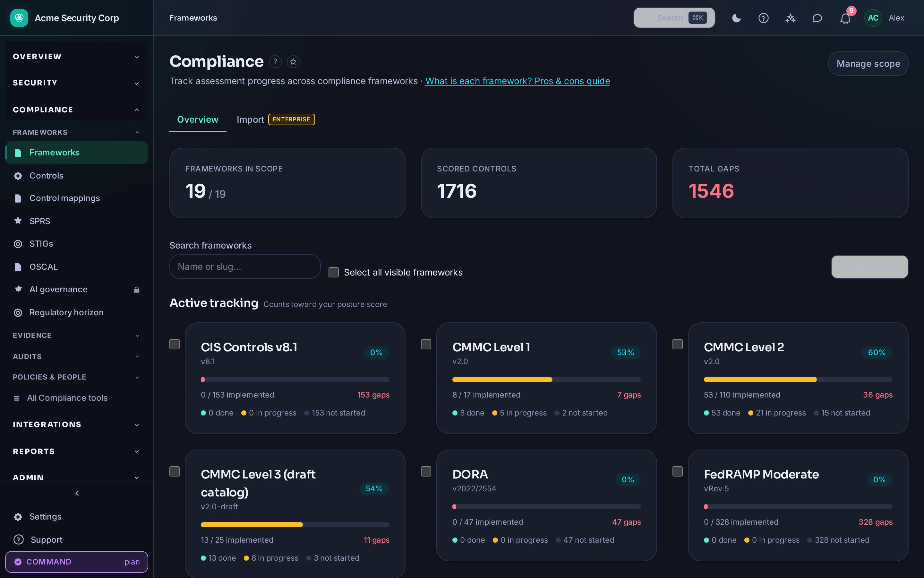Expand the SECURITY sidebar section
924x578 pixels.
click(77, 83)
